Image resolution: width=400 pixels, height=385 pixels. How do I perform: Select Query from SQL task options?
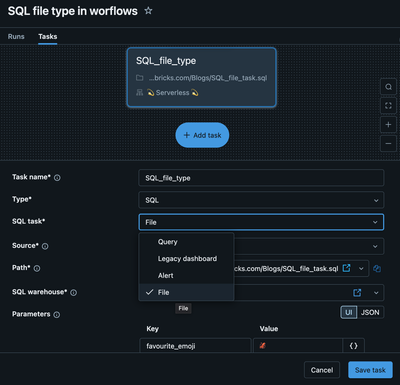coord(186,242)
